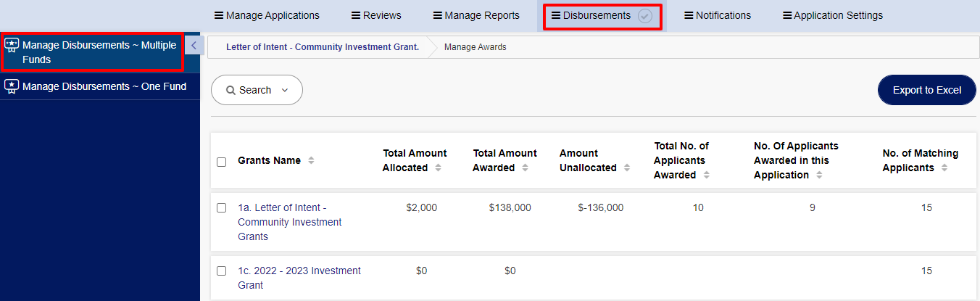Collapse the sidebar with the chevron arrow
This screenshot has width=980, height=301.
tap(193, 46)
